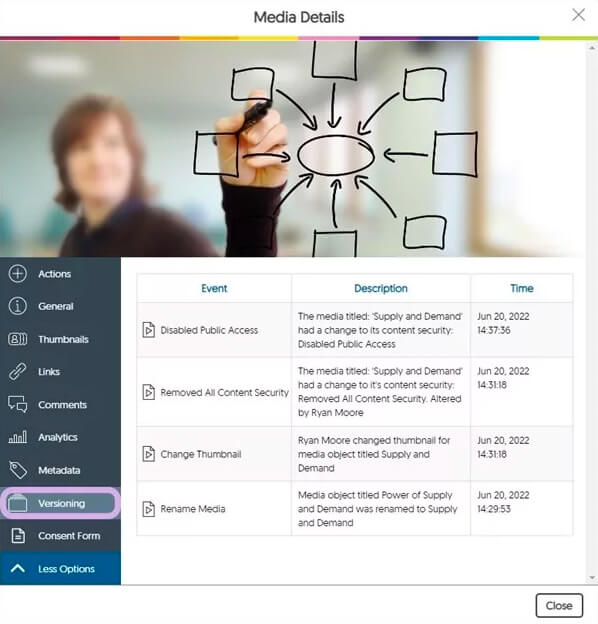Click the media icon beside Rename Media
Screen dimensions: 598x624
[148, 509]
